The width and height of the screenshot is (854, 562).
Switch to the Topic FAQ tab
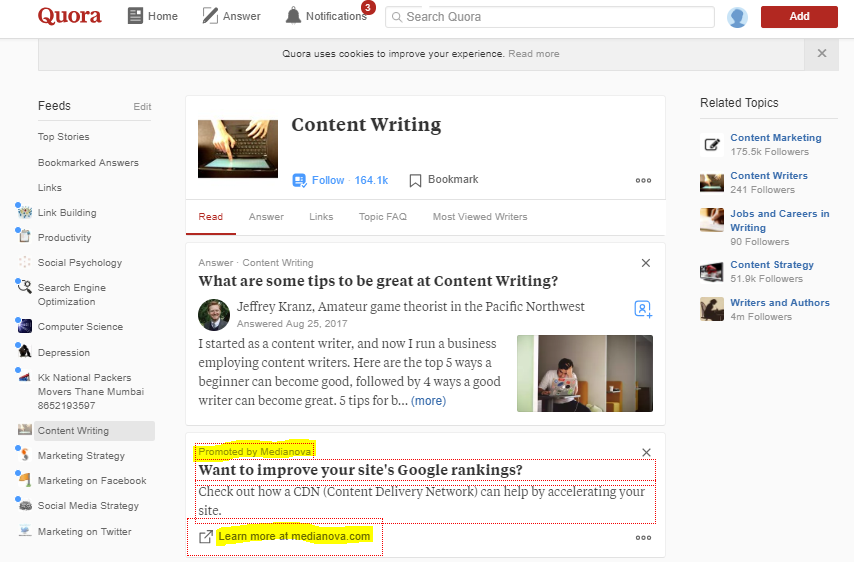click(x=383, y=217)
